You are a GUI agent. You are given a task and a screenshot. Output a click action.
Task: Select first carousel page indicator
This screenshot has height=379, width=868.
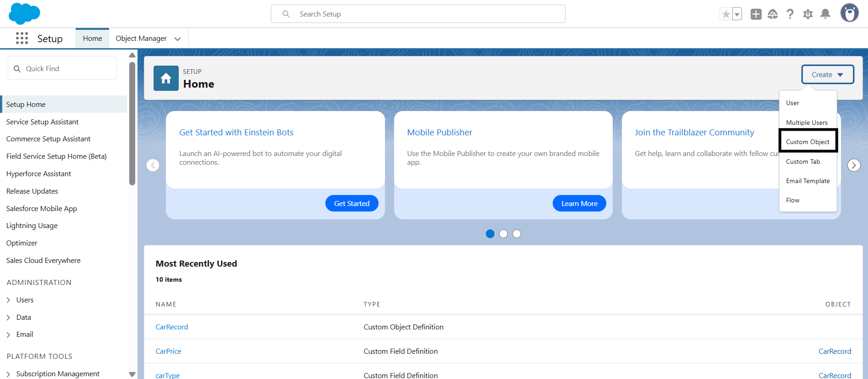pos(490,234)
